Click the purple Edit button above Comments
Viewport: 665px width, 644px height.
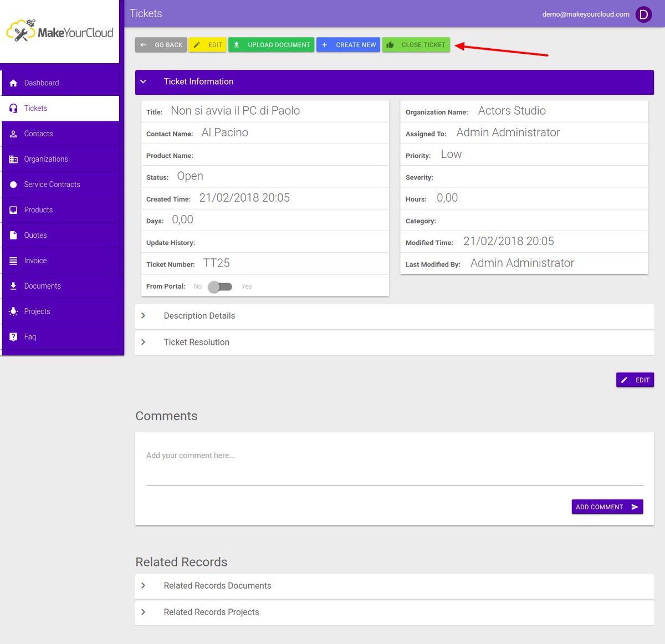coord(635,380)
